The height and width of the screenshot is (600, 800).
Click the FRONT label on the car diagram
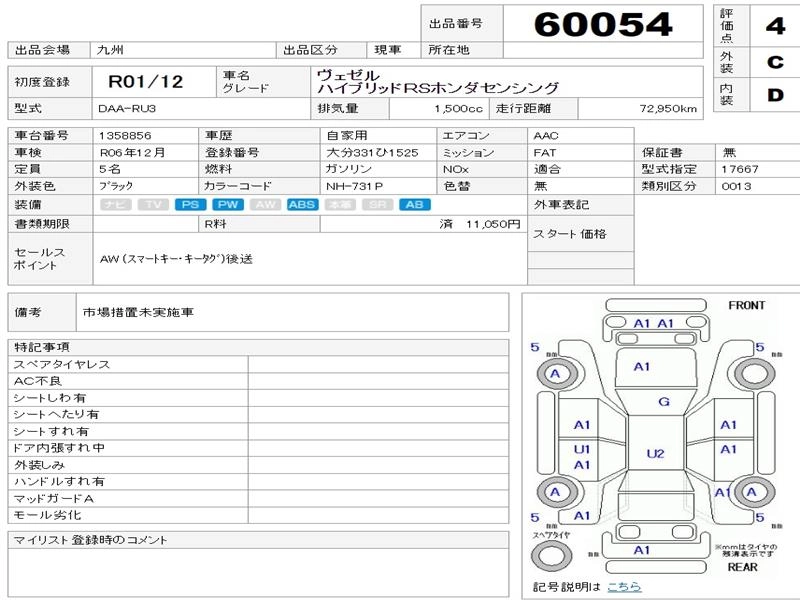tap(747, 306)
